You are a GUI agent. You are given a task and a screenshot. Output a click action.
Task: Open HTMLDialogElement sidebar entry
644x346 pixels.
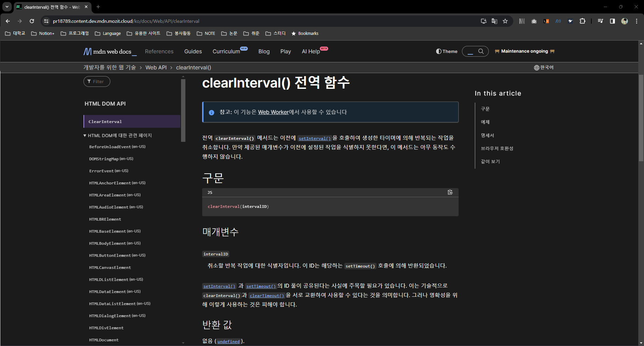117,316
